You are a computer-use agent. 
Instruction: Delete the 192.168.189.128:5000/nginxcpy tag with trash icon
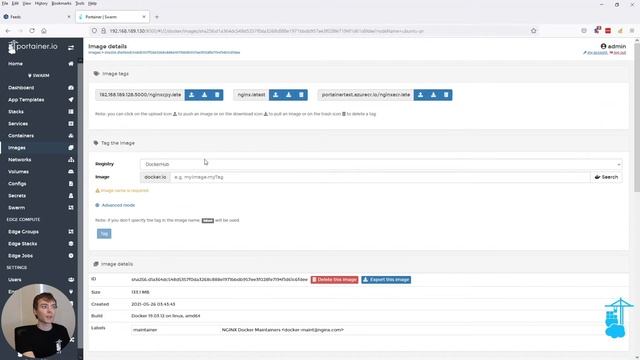point(217,95)
